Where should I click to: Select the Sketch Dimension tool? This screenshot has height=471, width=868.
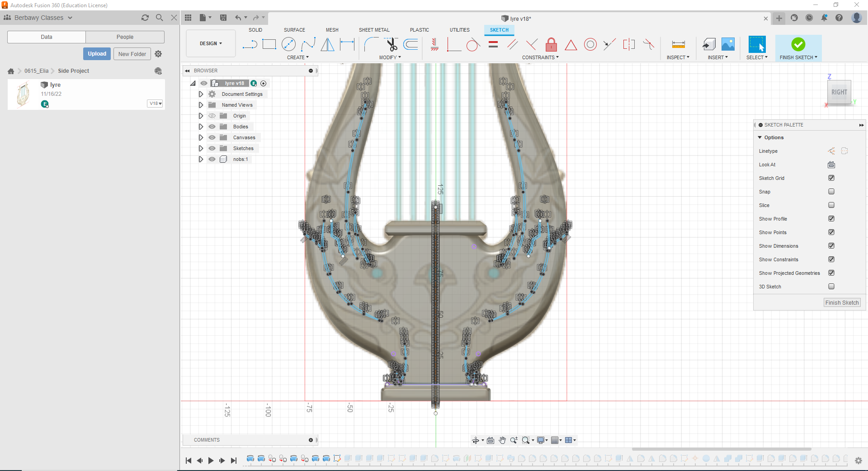point(347,44)
